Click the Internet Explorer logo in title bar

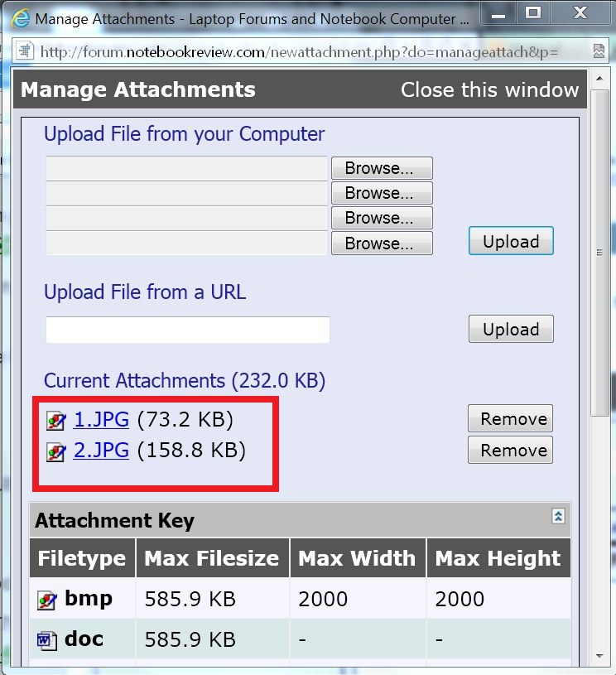[21, 18]
